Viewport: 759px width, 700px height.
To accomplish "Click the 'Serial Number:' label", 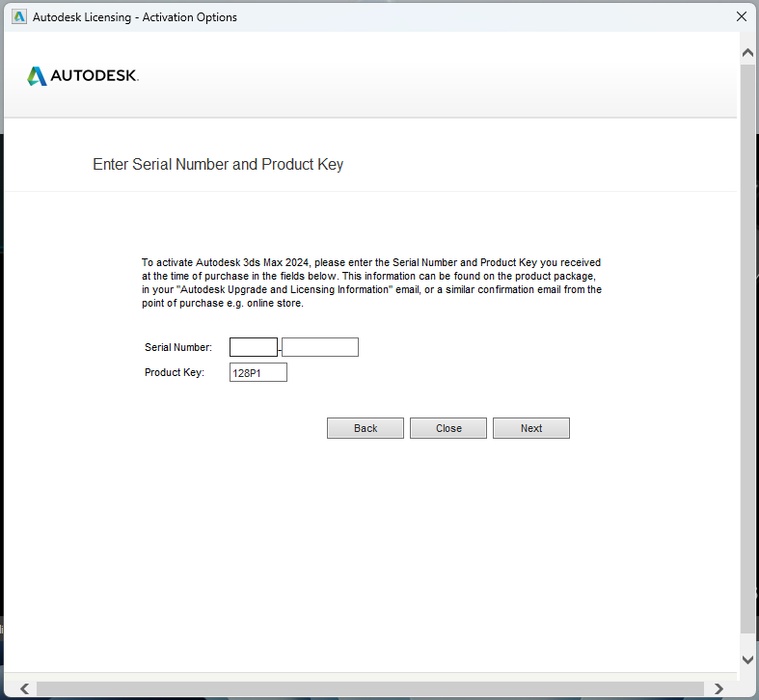I will (178, 347).
